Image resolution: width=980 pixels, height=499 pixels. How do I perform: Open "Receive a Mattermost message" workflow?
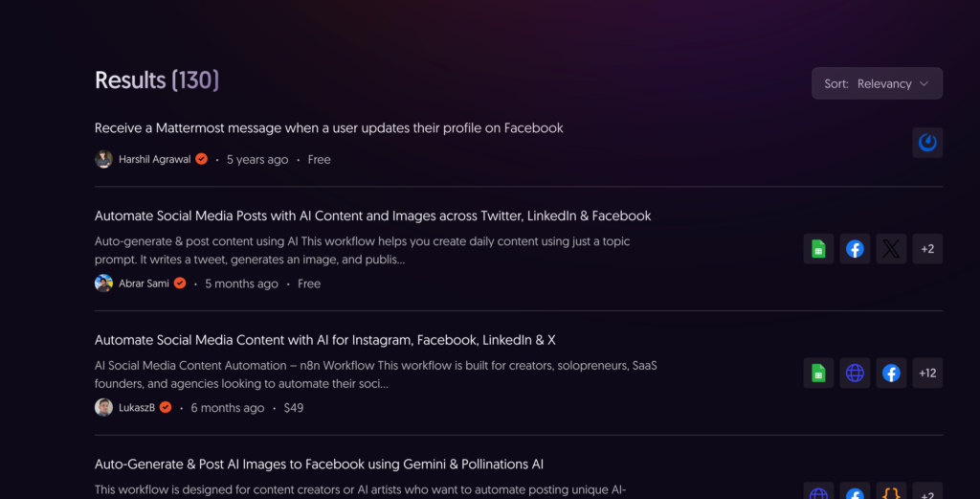328,128
